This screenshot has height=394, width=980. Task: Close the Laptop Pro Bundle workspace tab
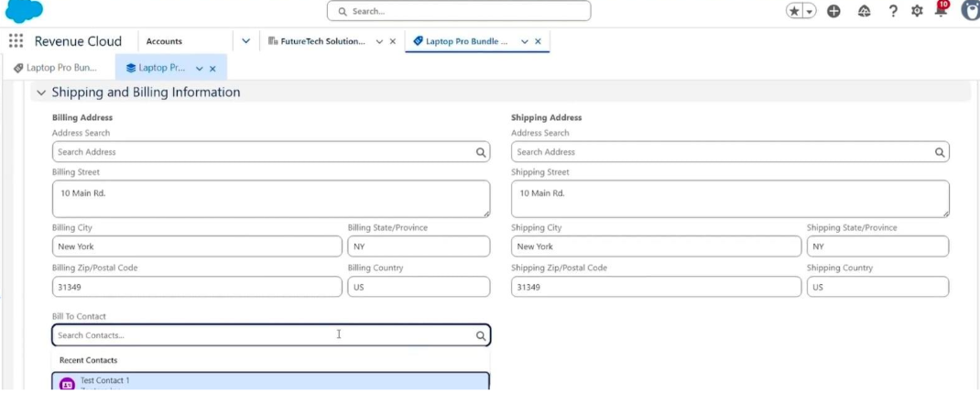538,41
